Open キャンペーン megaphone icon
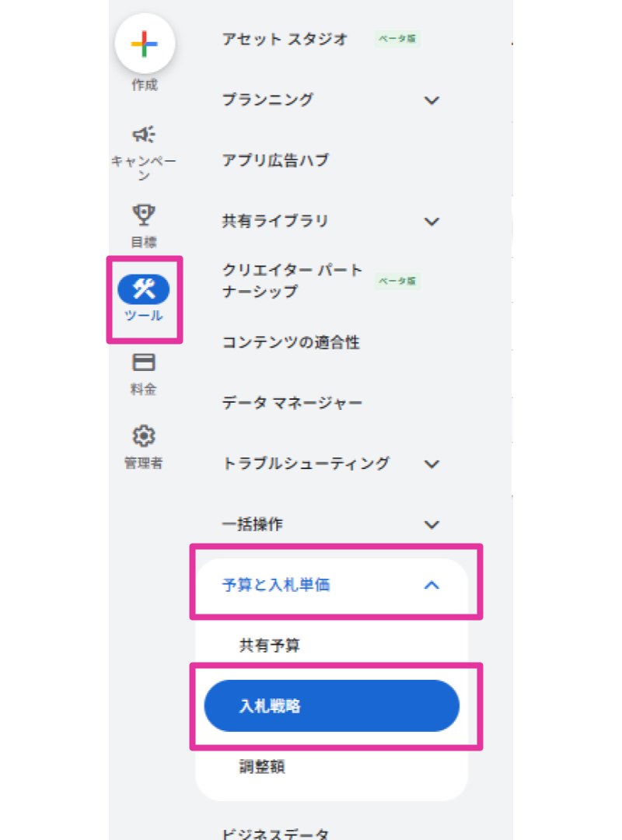622x840 pixels. pyautogui.click(x=144, y=135)
